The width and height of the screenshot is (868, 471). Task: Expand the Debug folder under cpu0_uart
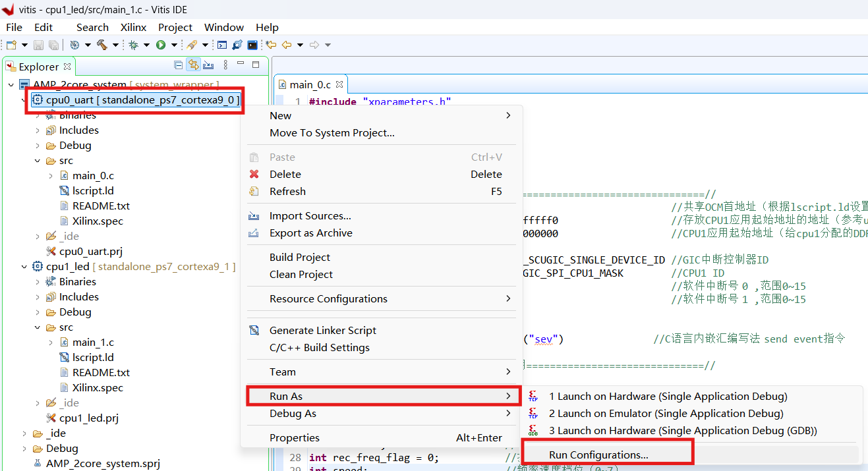coord(38,146)
